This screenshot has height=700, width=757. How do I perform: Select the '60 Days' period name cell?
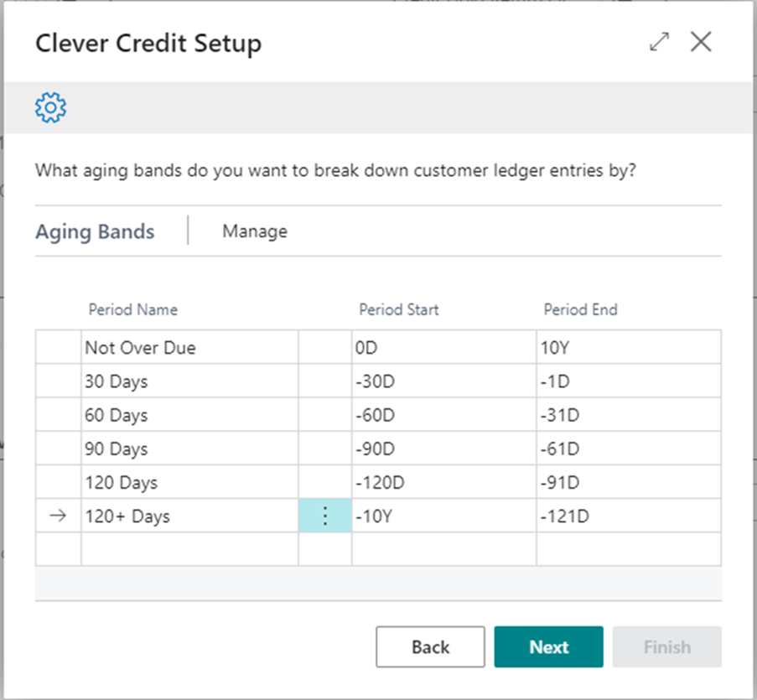[x=189, y=415]
